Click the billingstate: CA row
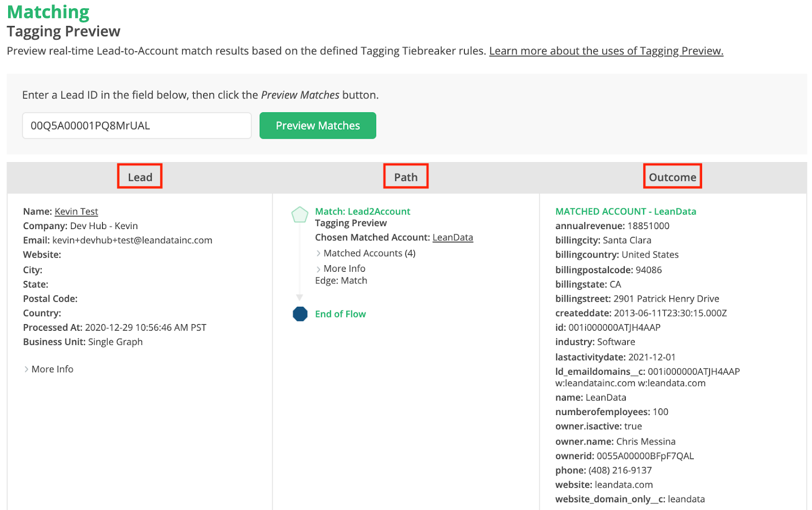Image resolution: width=812 pixels, height=510 pixels. tap(588, 284)
